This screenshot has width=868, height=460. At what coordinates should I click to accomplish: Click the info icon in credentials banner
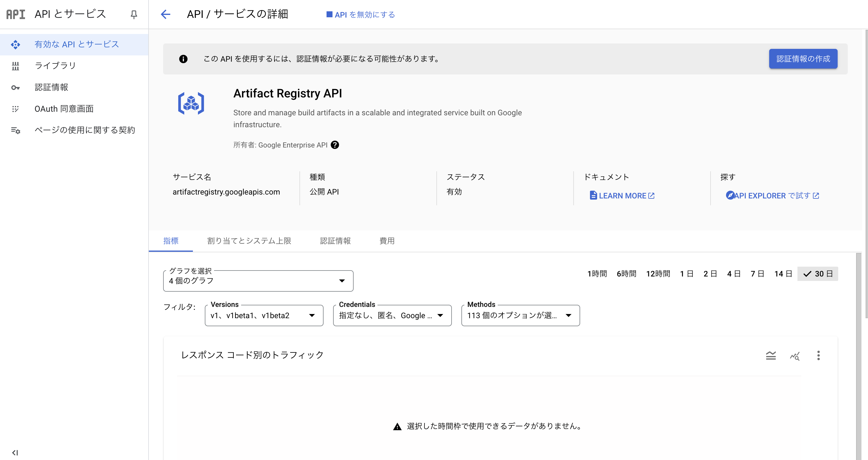[x=183, y=59]
